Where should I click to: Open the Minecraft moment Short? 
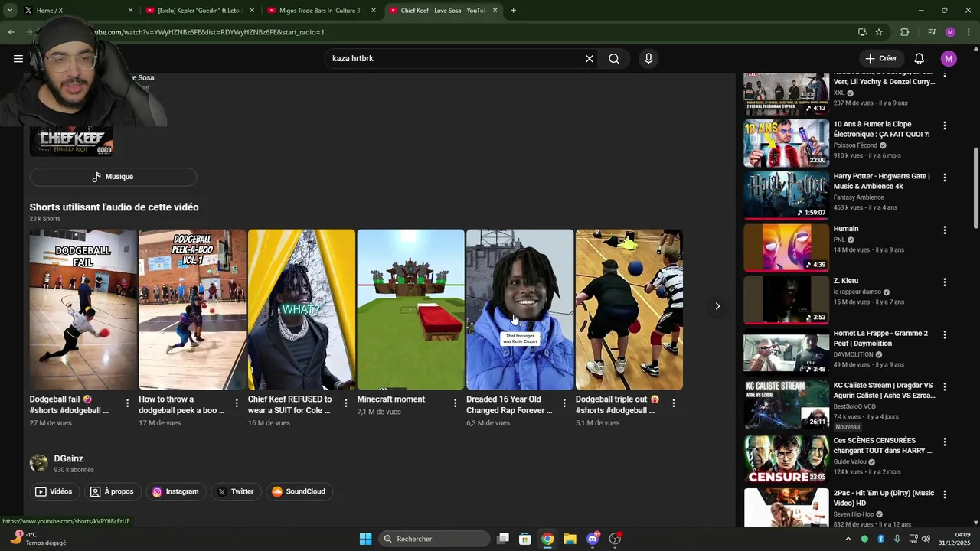coord(410,309)
